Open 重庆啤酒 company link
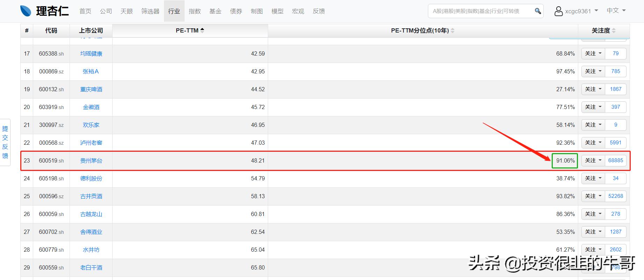This screenshot has height=280, width=644. tap(91, 89)
